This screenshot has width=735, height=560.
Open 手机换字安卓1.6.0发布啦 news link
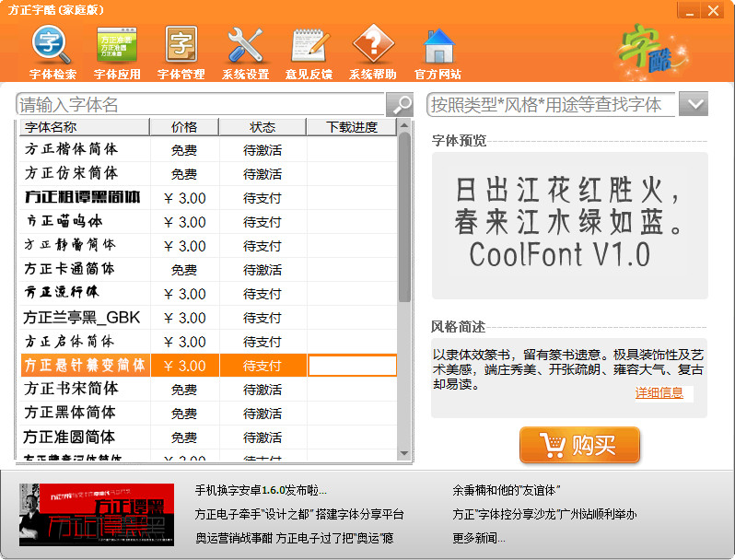pyautogui.click(x=261, y=490)
